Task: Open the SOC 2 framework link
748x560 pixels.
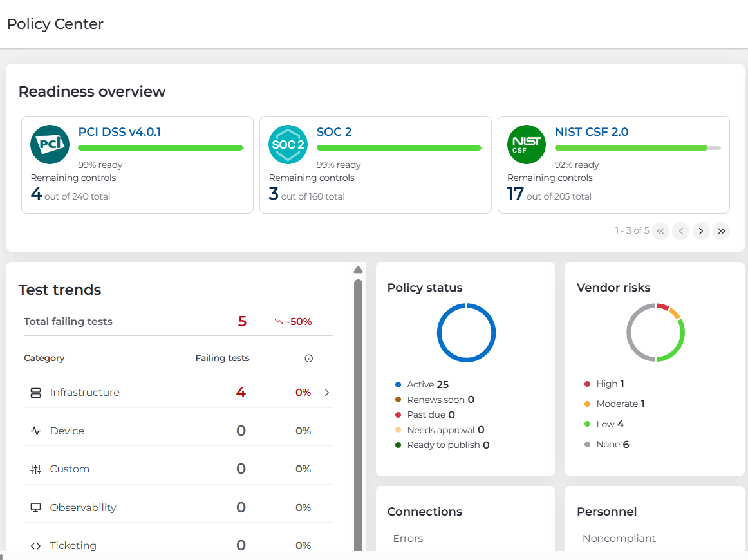Action: click(x=334, y=132)
